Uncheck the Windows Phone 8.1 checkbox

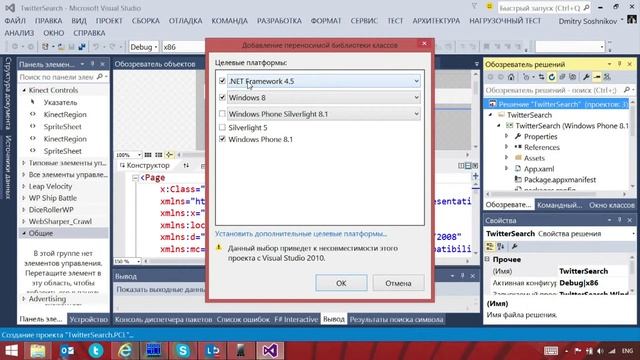(x=222, y=139)
